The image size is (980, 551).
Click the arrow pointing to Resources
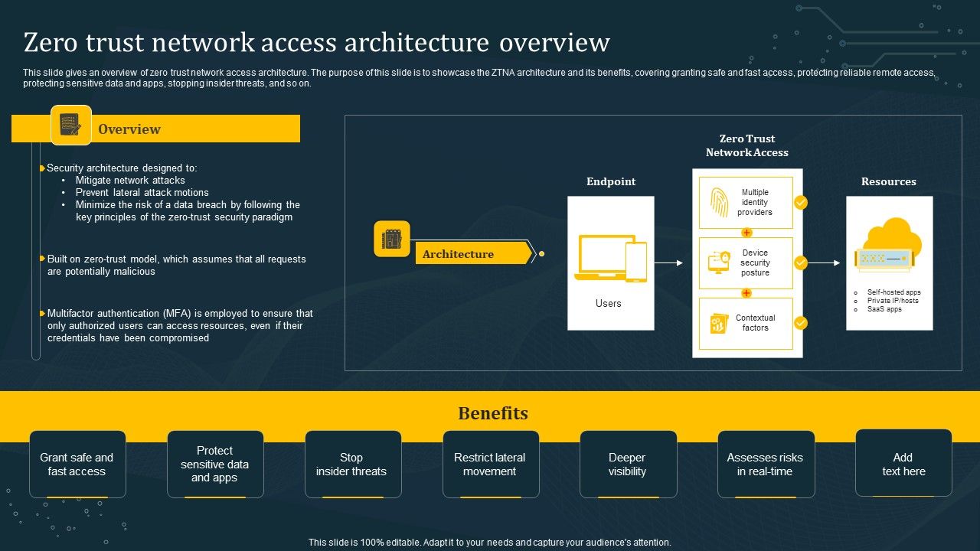824,263
